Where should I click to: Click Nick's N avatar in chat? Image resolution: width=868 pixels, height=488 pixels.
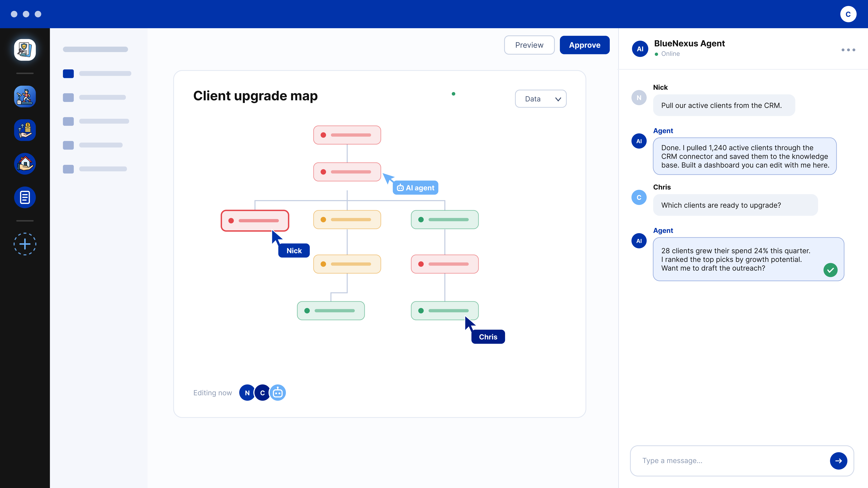(x=639, y=98)
